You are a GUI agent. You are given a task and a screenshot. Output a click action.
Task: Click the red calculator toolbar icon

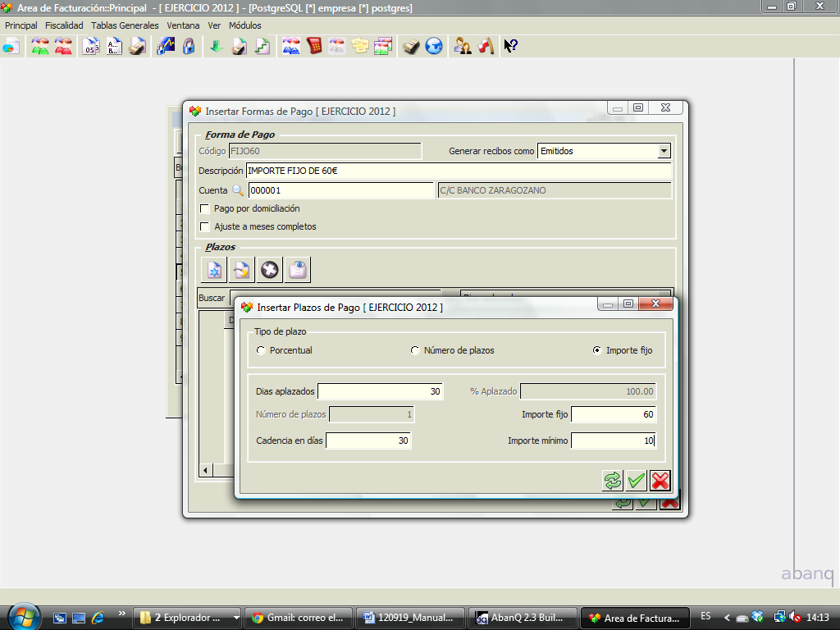[314, 47]
